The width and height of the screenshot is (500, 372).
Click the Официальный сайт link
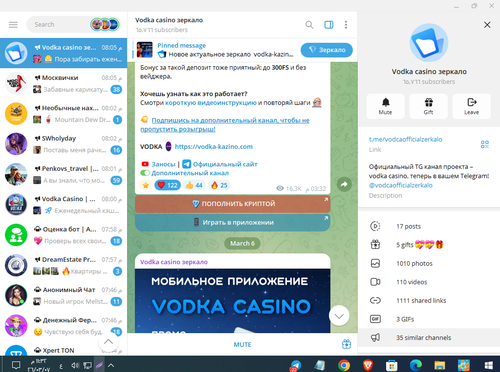point(225,164)
